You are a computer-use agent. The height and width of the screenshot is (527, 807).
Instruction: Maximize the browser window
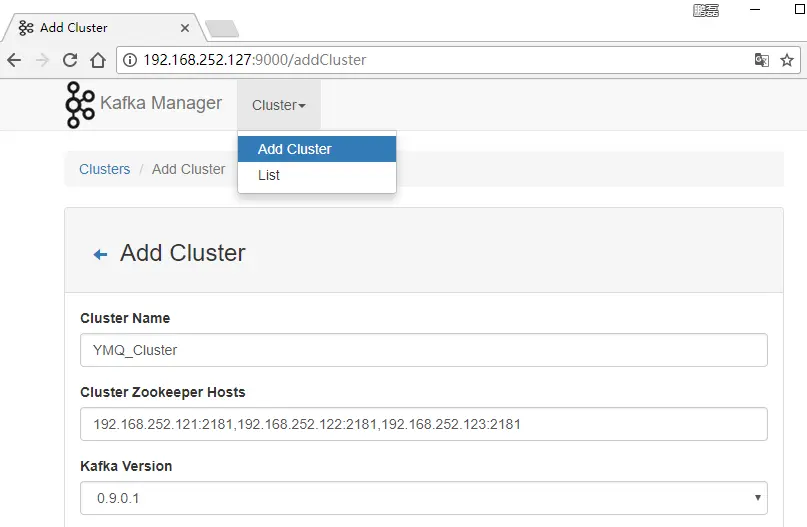click(800, 9)
